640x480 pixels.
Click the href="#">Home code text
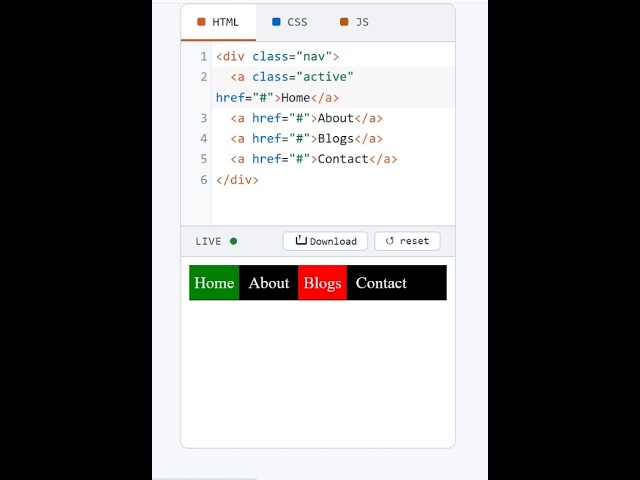point(263,98)
